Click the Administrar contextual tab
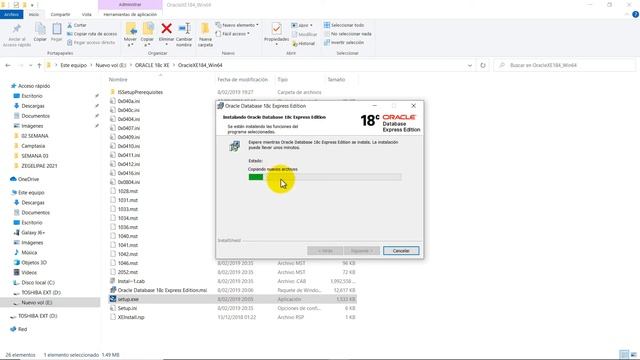Image resolution: width=640 pixels, height=360 pixels. click(x=130, y=4)
